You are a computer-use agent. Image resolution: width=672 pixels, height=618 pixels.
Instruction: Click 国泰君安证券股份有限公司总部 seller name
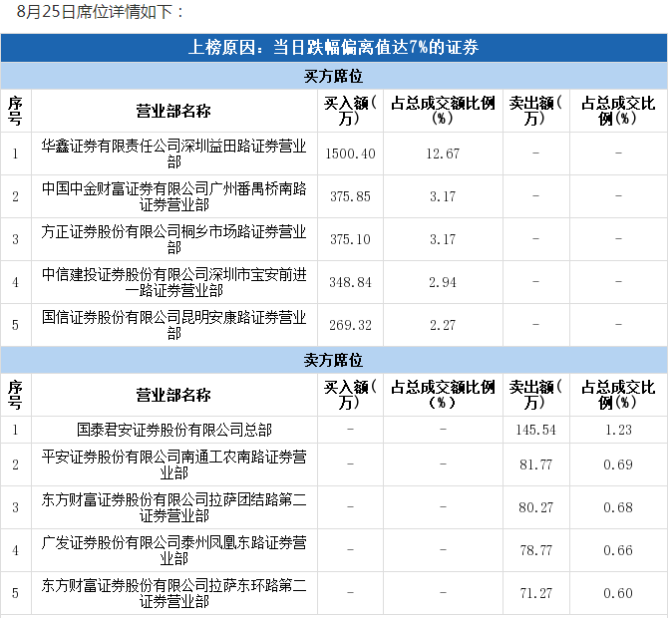tap(174, 430)
